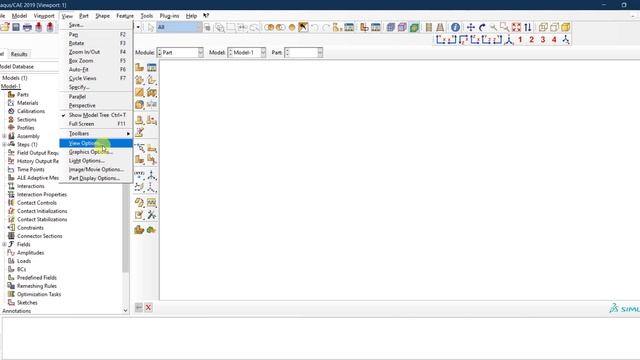This screenshot has height=360, width=640.
Task: Click the Create Part tool icon
Action: (140, 68)
